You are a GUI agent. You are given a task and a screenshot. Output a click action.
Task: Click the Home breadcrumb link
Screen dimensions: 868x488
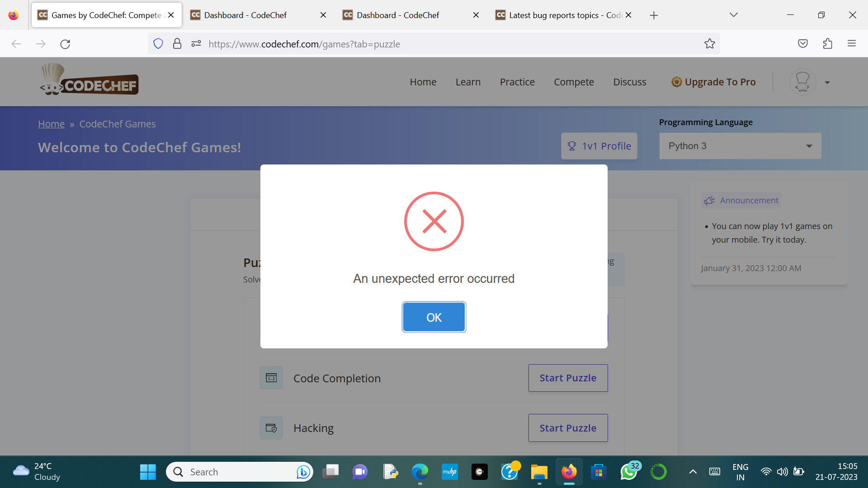(x=51, y=124)
